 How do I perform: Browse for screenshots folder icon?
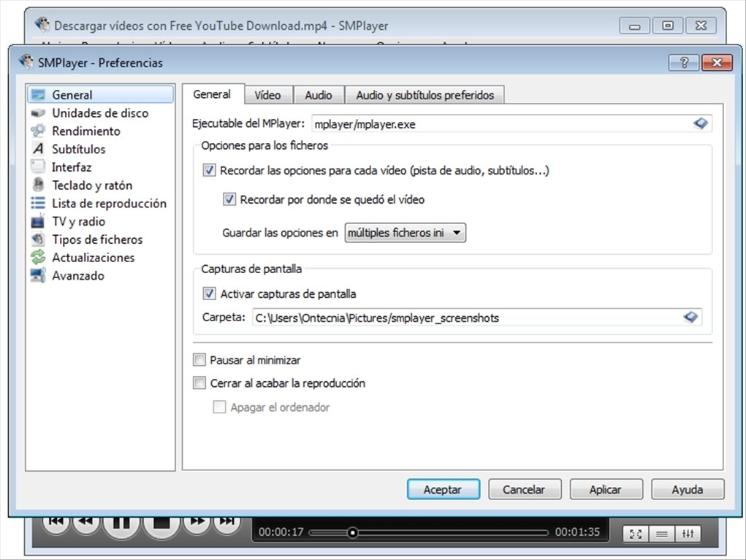point(690,317)
